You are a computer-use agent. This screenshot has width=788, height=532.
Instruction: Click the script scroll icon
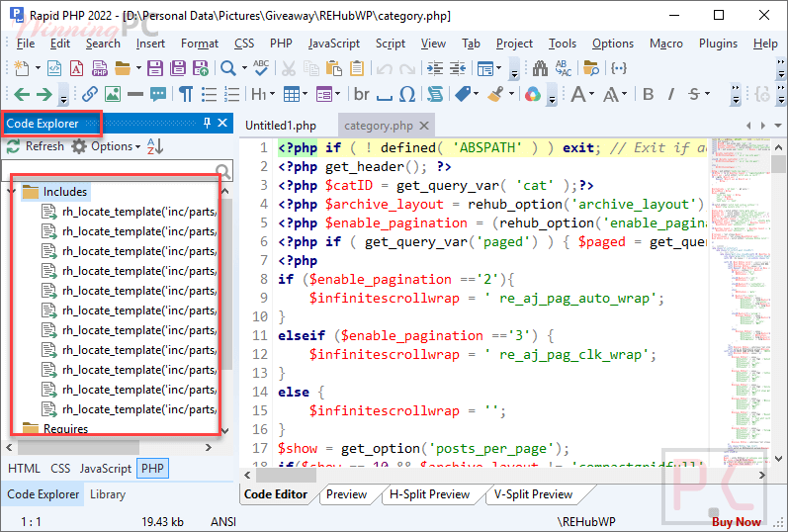pos(435,94)
